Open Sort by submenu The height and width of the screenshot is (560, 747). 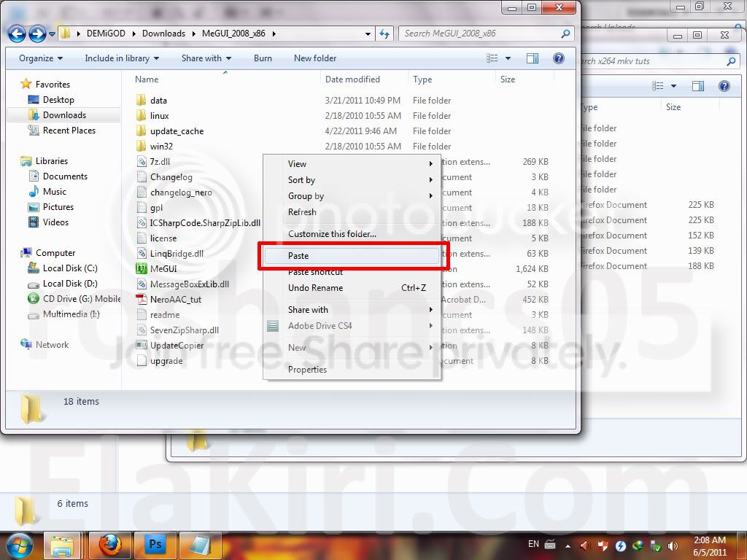(x=352, y=180)
